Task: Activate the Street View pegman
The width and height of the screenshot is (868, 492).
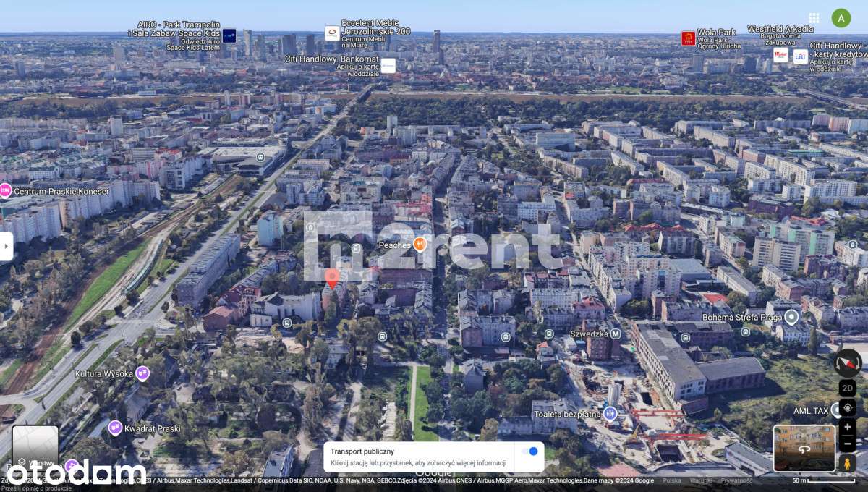Action: (848, 463)
